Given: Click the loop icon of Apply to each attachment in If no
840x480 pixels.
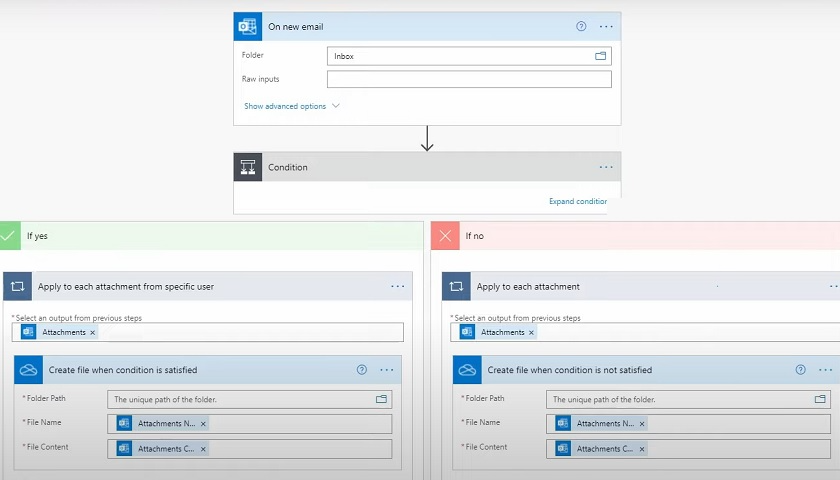Looking at the screenshot, I should [x=456, y=287].
